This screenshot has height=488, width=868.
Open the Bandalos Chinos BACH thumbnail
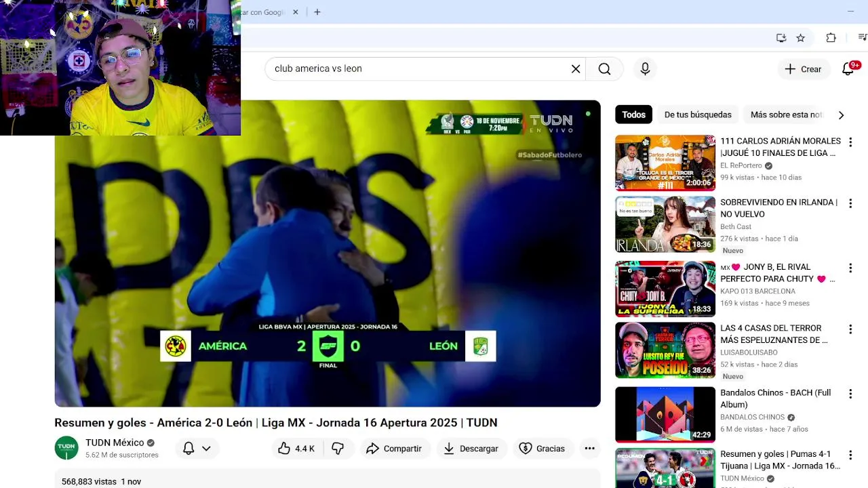(x=665, y=415)
